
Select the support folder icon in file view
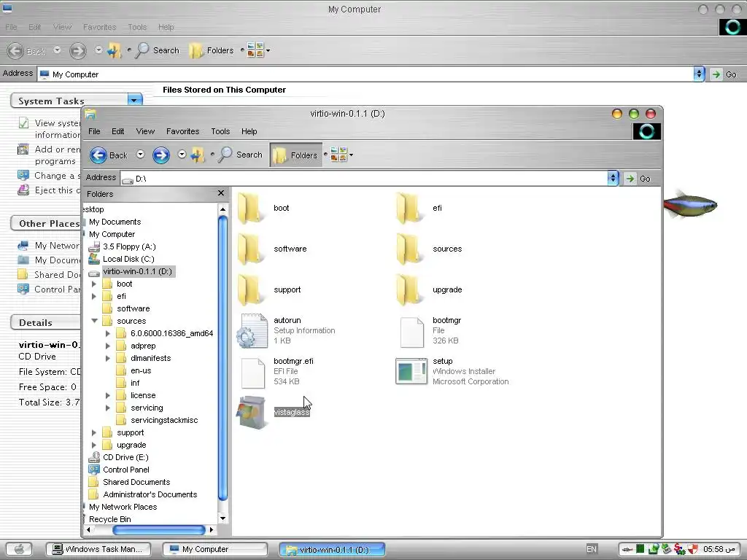point(251,290)
